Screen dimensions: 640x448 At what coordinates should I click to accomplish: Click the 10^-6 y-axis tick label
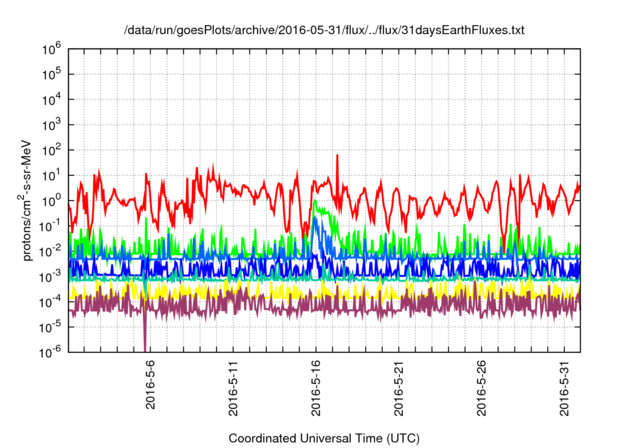pos(51,352)
